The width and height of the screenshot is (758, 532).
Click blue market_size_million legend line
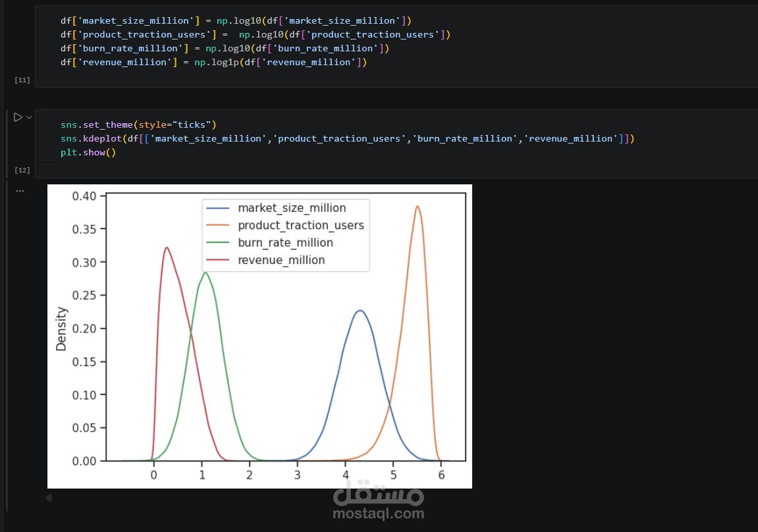(217, 208)
